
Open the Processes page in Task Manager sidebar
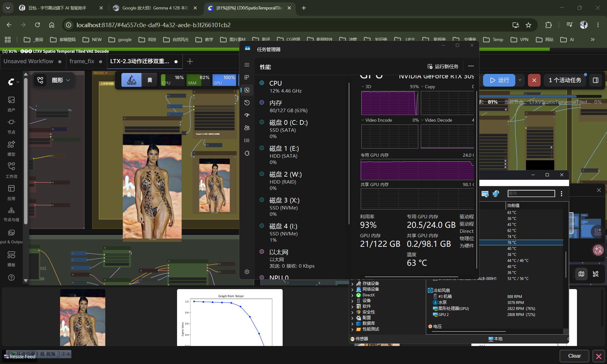point(247,77)
